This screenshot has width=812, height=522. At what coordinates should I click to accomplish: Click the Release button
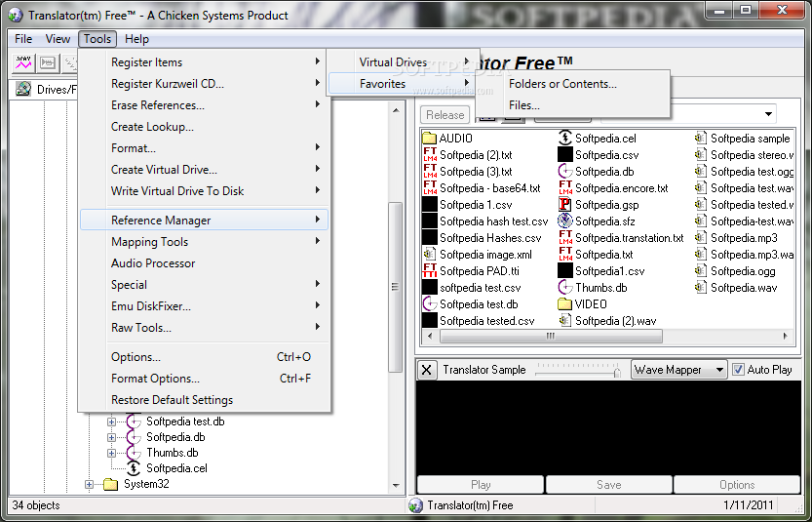click(445, 114)
